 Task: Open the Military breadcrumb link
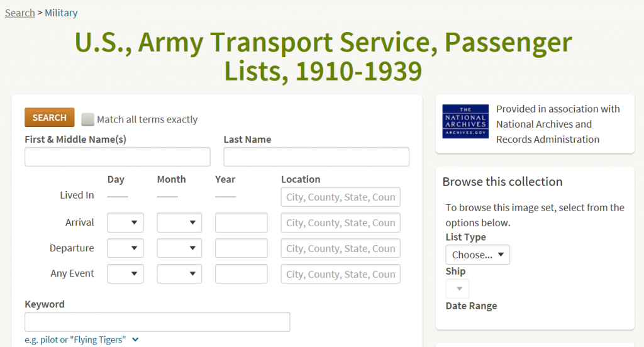[61, 13]
